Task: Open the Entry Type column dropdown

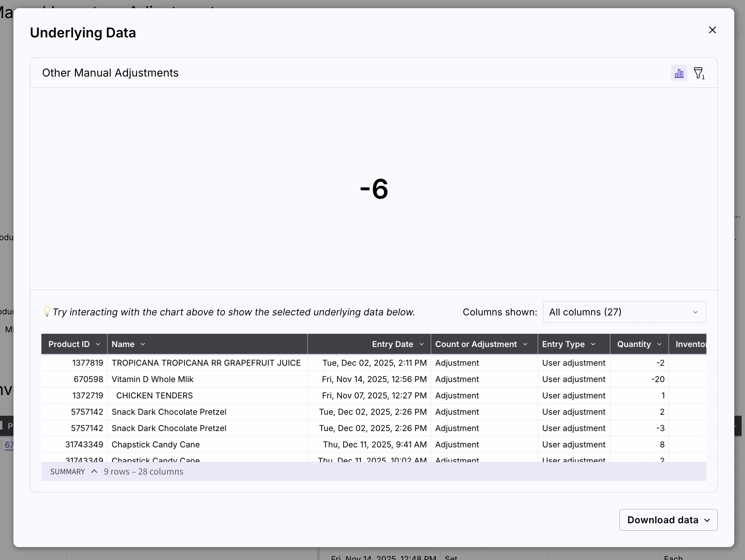Action: pos(592,344)
